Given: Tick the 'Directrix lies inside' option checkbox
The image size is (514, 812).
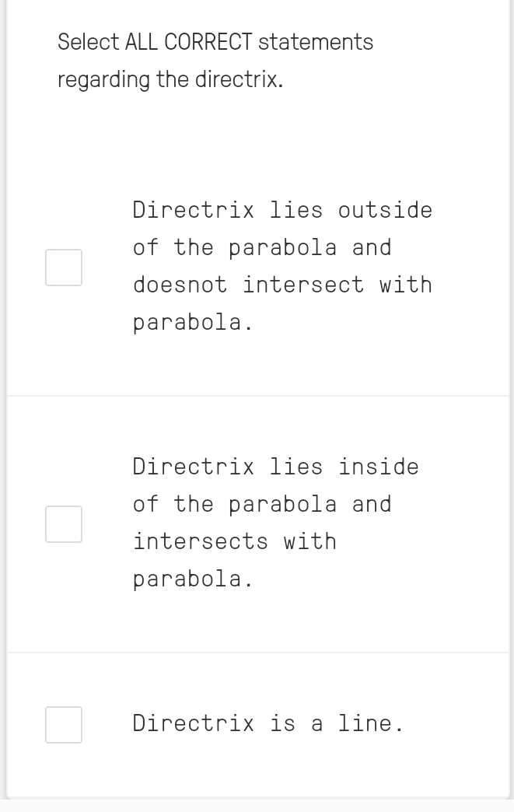Looking at the screenshot, I should (x=64, y=524).
